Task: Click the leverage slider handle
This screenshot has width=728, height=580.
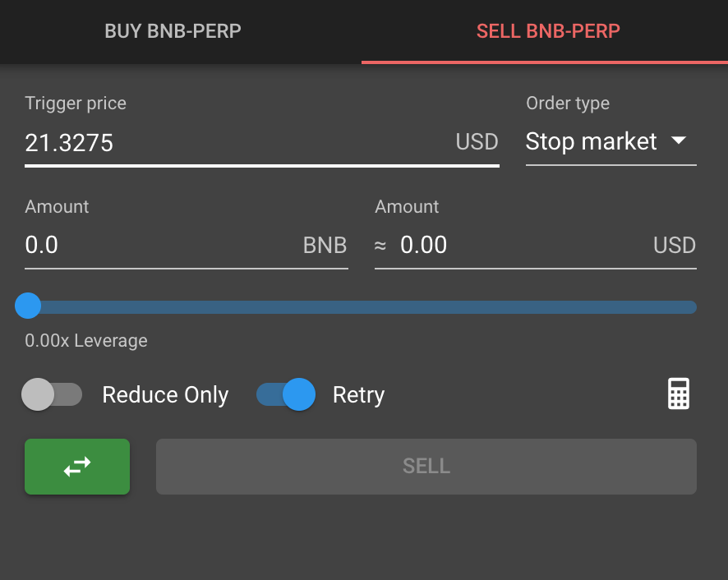Action: point(28,306)
